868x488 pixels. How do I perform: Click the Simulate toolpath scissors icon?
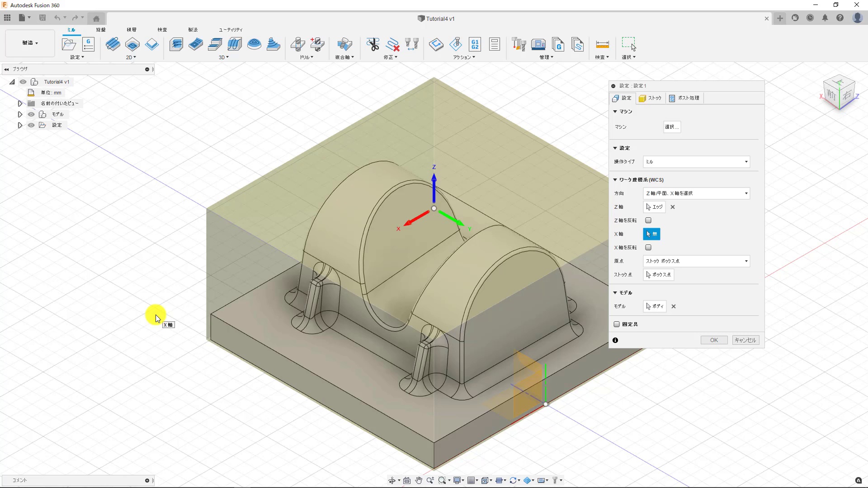tap(373, 44)
